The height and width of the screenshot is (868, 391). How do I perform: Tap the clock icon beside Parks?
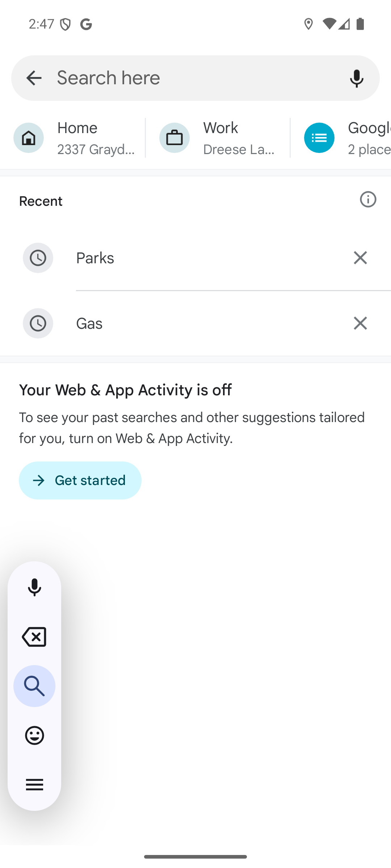coord(38,258)
